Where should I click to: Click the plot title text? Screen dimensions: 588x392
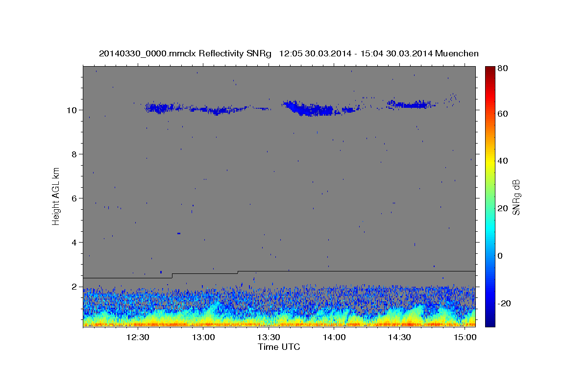tap(289, 53)
